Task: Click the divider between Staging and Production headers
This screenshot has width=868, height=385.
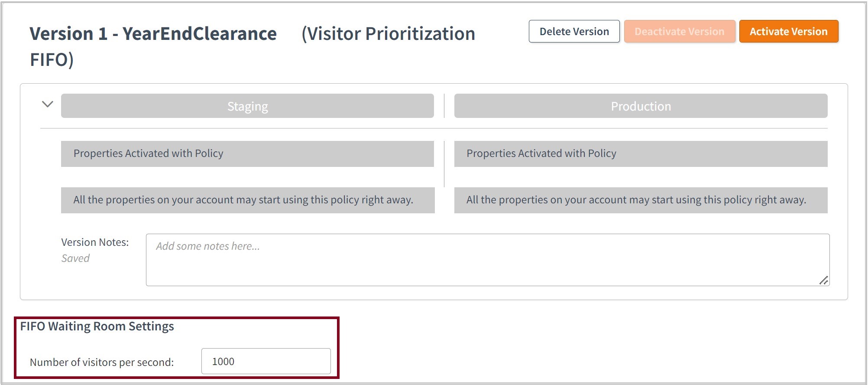Action: 444,106
